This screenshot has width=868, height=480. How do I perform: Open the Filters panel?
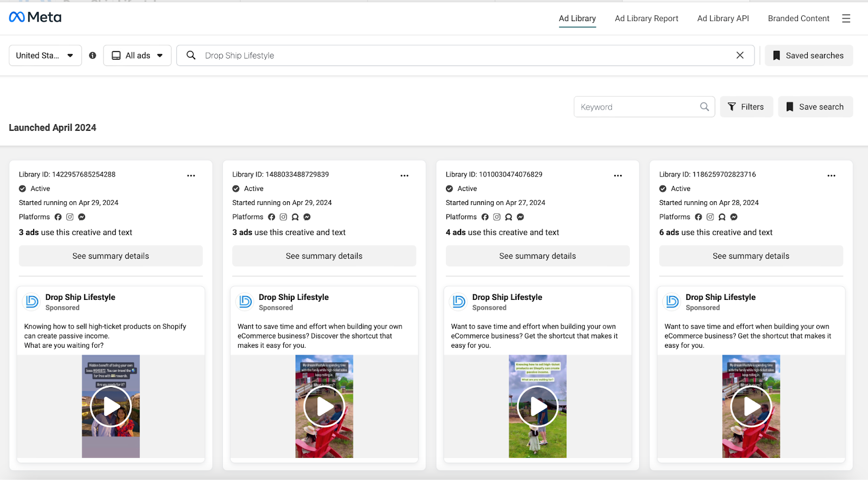coord(746,107)
